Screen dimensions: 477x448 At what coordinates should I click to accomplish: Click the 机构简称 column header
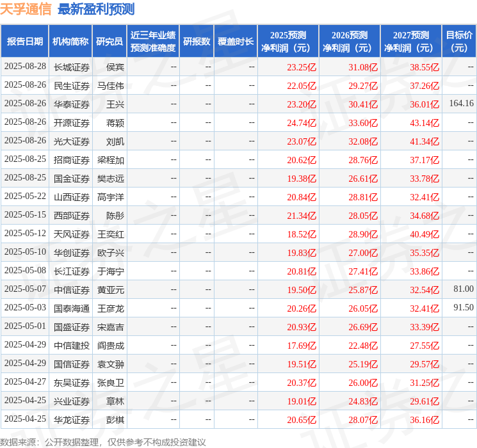(70, 42)
